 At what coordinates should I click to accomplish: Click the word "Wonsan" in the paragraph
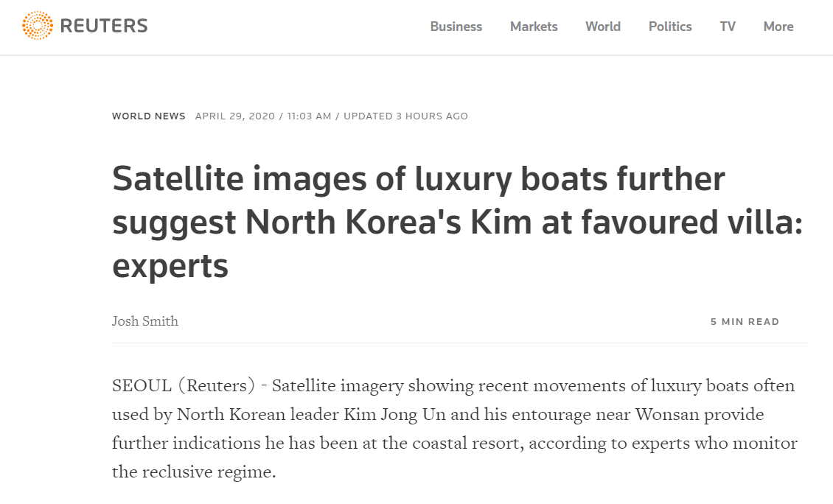point(663,415)
